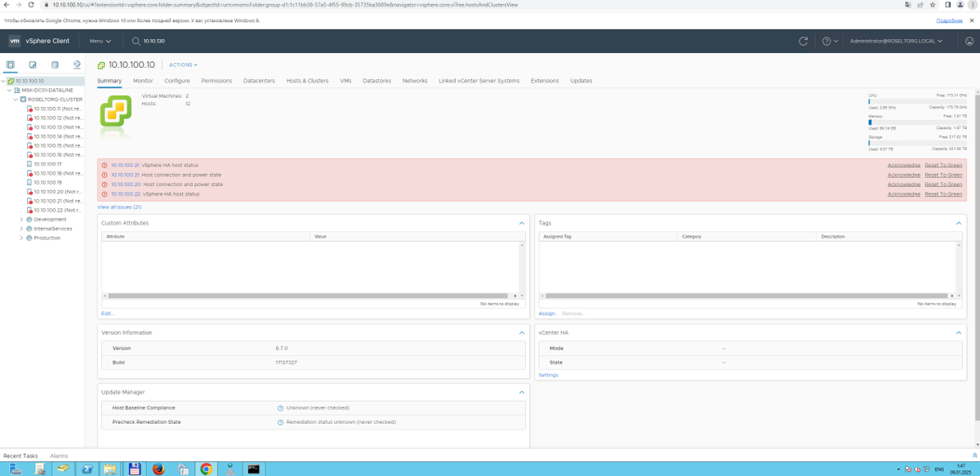The image size is (980, 476).
Task: Click the large vCenter logo image
Action: coord(115,111)
